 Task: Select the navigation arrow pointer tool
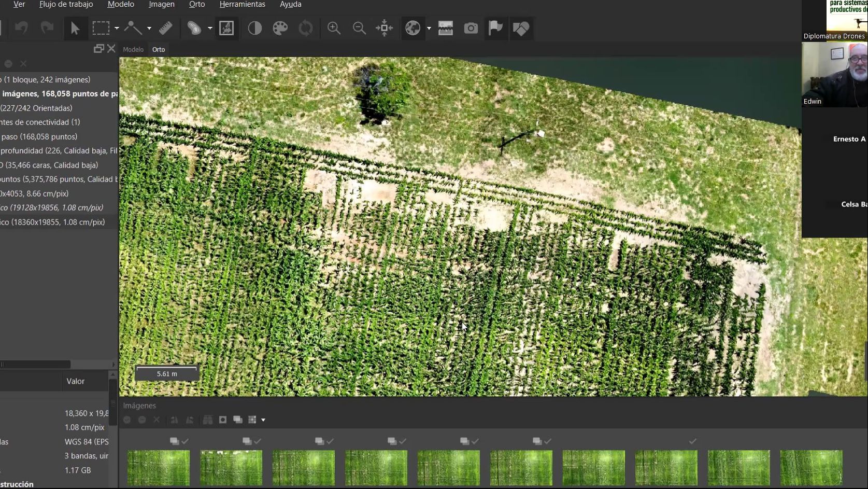[x=75, y=28]
